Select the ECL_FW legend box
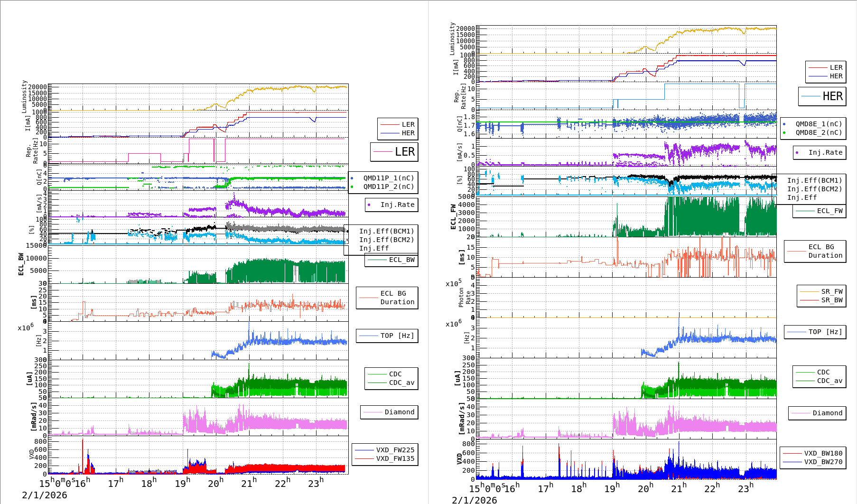This screenshot has width=857, height=504. pos(820,211)
